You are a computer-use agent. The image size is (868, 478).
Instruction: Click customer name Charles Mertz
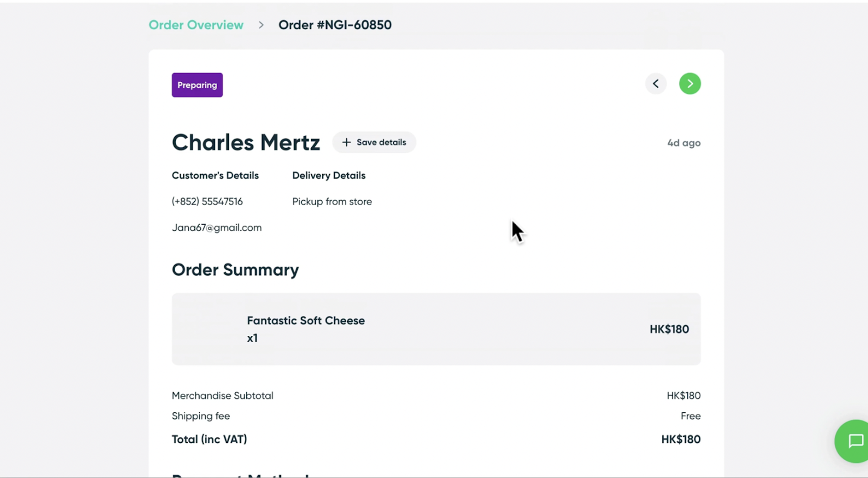tap(246, 143)
